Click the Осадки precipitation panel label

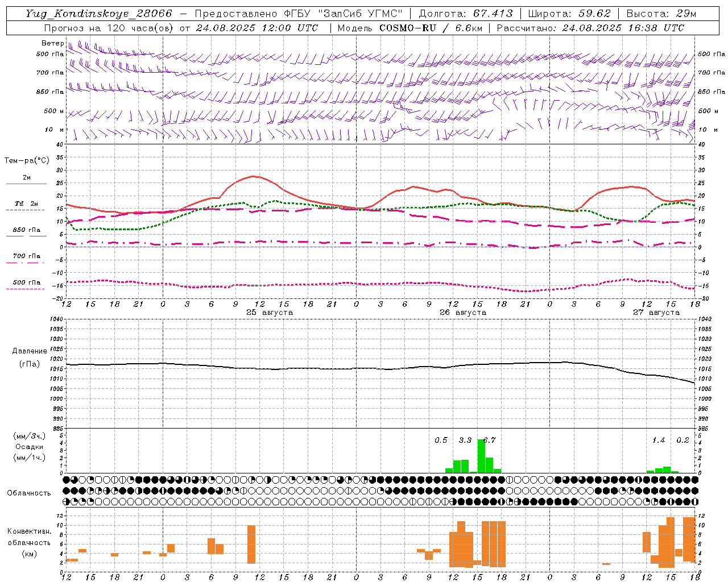click(30, 447)
